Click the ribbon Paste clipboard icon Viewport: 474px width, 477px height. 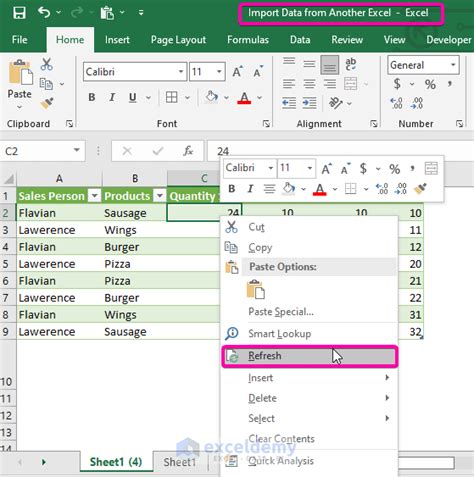click(20, 72)
